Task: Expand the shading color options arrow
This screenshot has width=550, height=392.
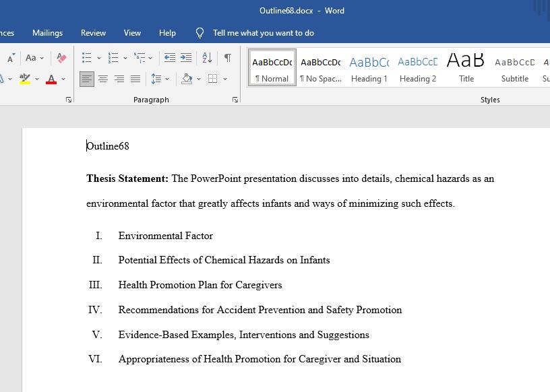Action: coord(199,79)
